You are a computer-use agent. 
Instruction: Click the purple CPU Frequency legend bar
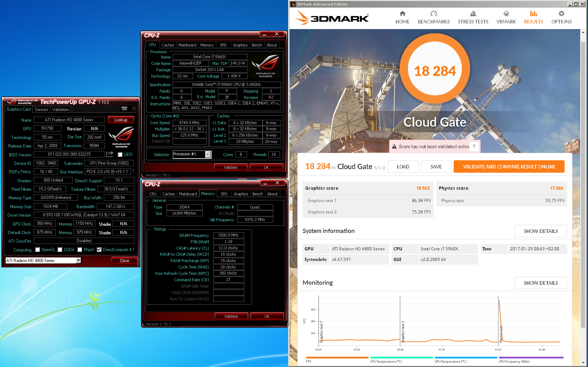[x=531, y=357]
